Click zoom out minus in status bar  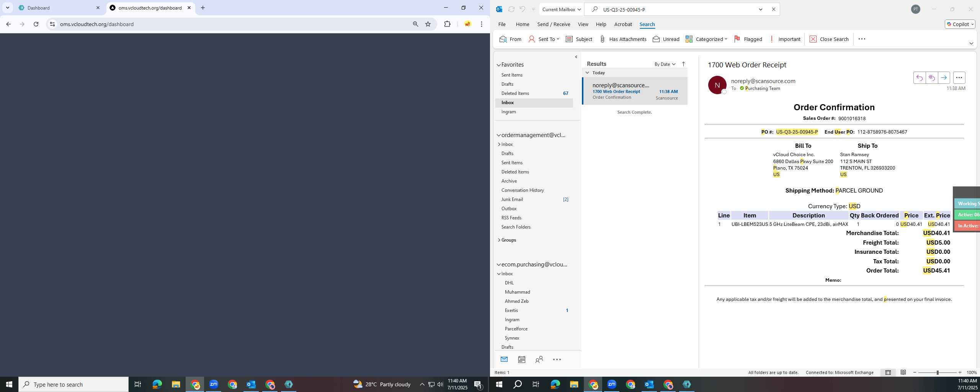coord(915,372)
